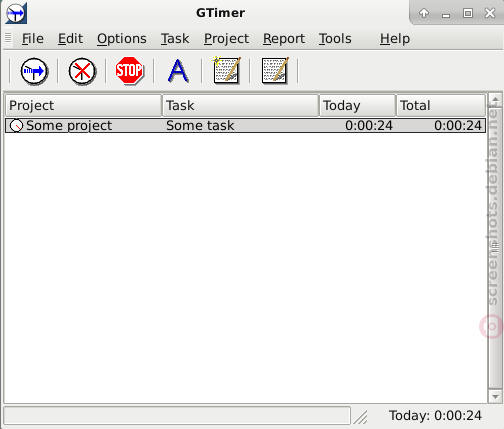The height and width of the screenshot is (429, 504).
Task: Click the blue letter A annotate icon
Action: [178, 71]
